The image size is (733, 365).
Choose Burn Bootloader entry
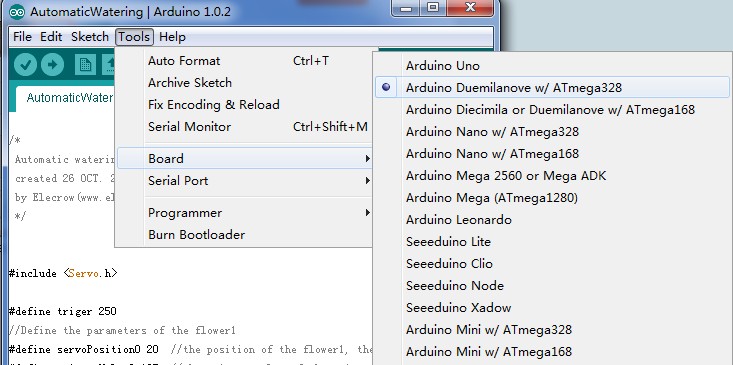(244, 235)
